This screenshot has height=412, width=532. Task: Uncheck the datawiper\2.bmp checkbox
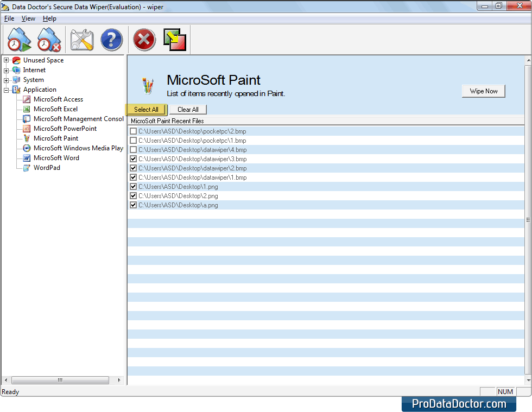click(x=134, y=168)
